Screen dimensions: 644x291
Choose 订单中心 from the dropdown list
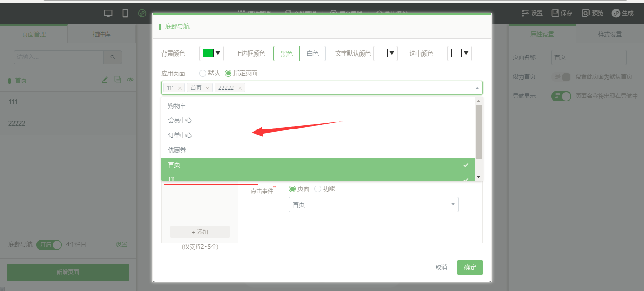pos(180,135)
